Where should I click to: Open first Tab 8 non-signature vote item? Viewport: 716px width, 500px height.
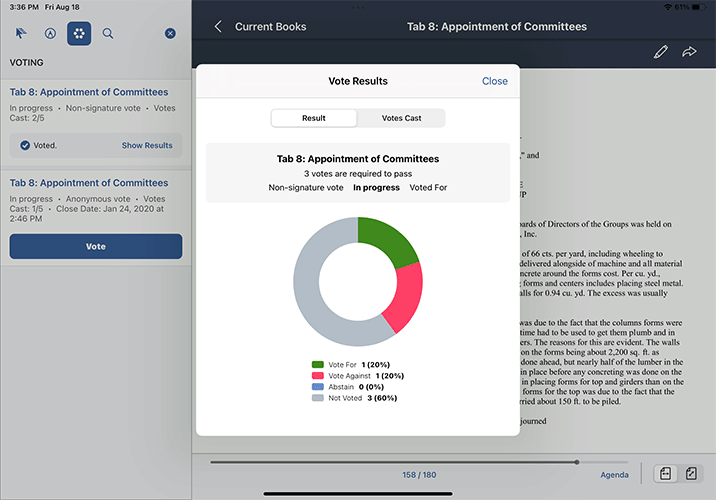click(89, 92)
